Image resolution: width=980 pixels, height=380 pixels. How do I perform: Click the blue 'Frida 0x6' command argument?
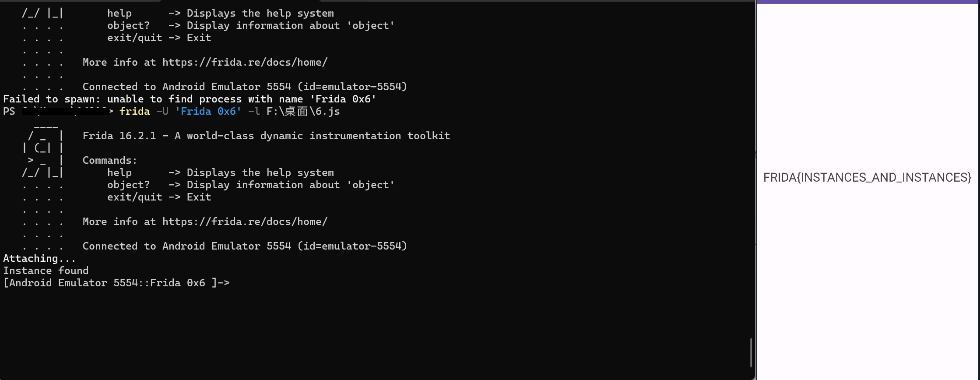(x=208, y=111)
